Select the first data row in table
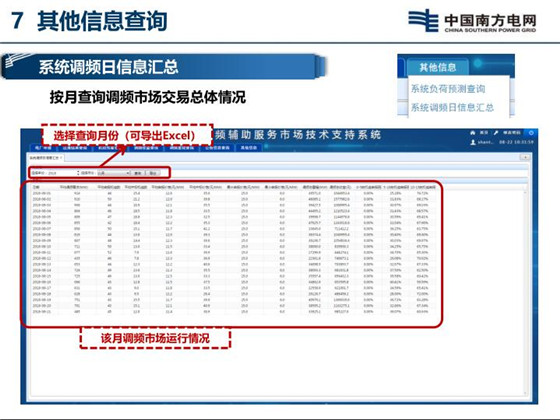This screenshot has width=560, height=420. click(x=234, y=193)
